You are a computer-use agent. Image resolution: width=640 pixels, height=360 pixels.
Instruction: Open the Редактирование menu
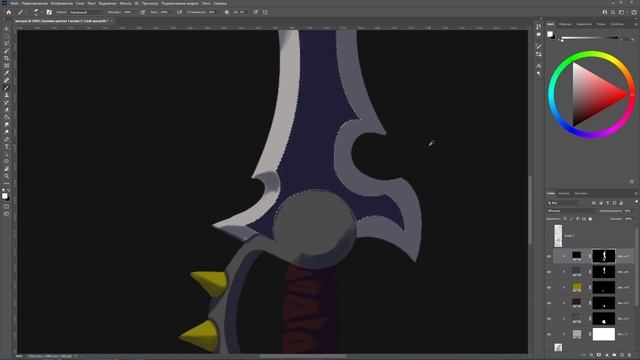tap(35, 3)
